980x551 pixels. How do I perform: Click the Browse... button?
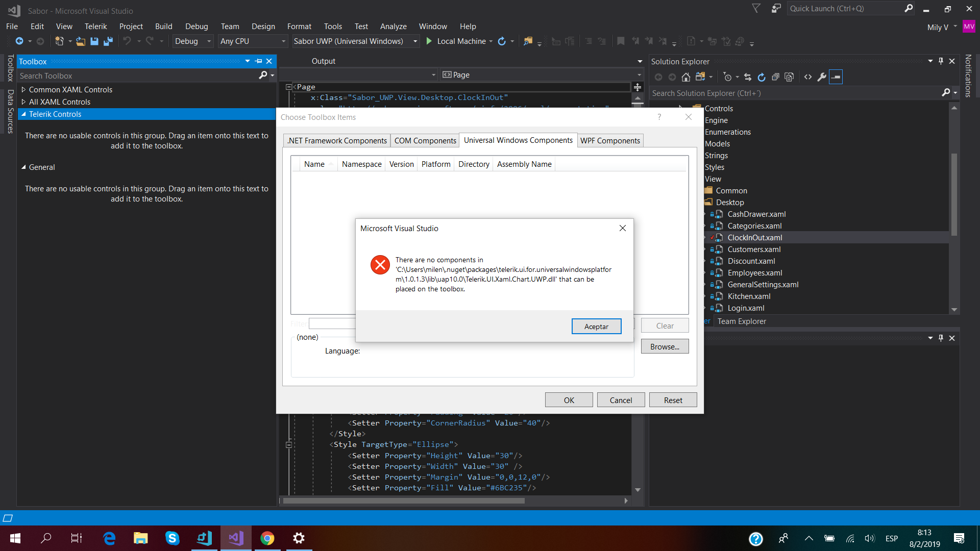665,347
